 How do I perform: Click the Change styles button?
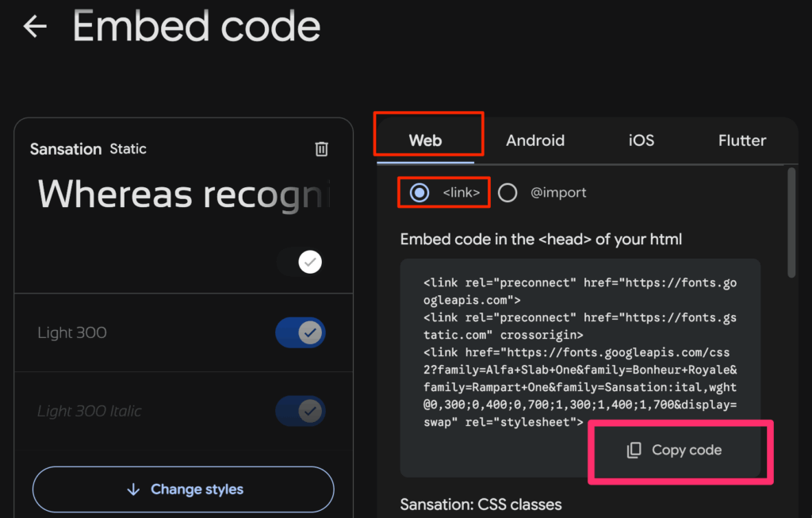(x=183, y=489)
